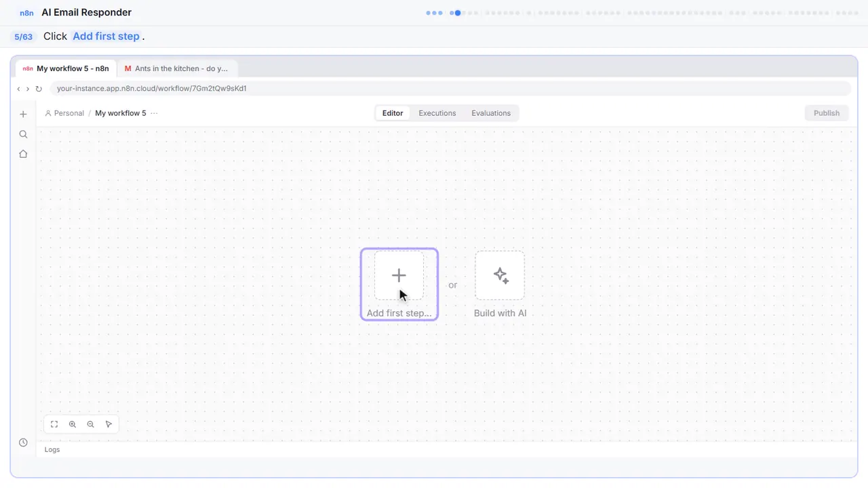Image resolution: width=868 pixels, height=488 pixels.
Task: Open search from the left sidebar magnifier
Action: [x=23, y=134]
